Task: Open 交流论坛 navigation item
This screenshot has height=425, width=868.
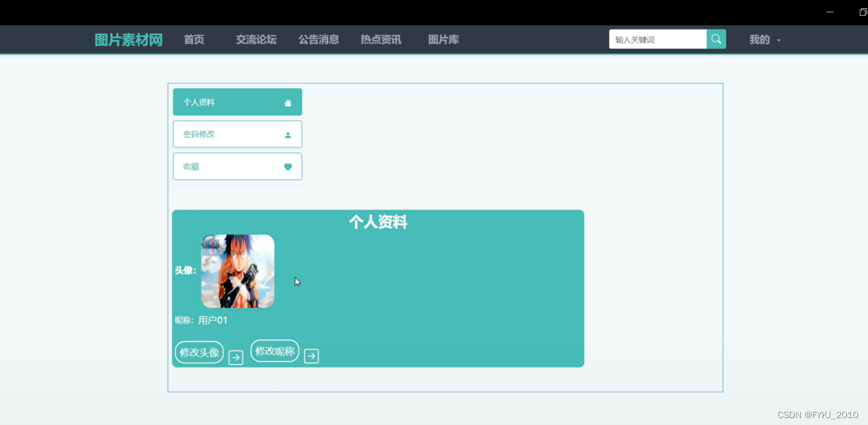Action: [x=256, y=40]
